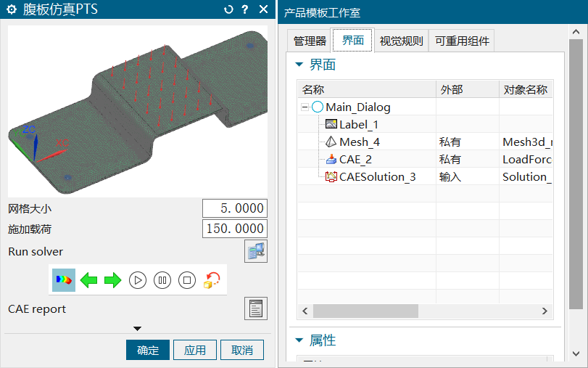This screenshot has height=368, width=588.
Task: Click the 输入 cell in CAESolution_3 row
Action: (x=468, y=176)
